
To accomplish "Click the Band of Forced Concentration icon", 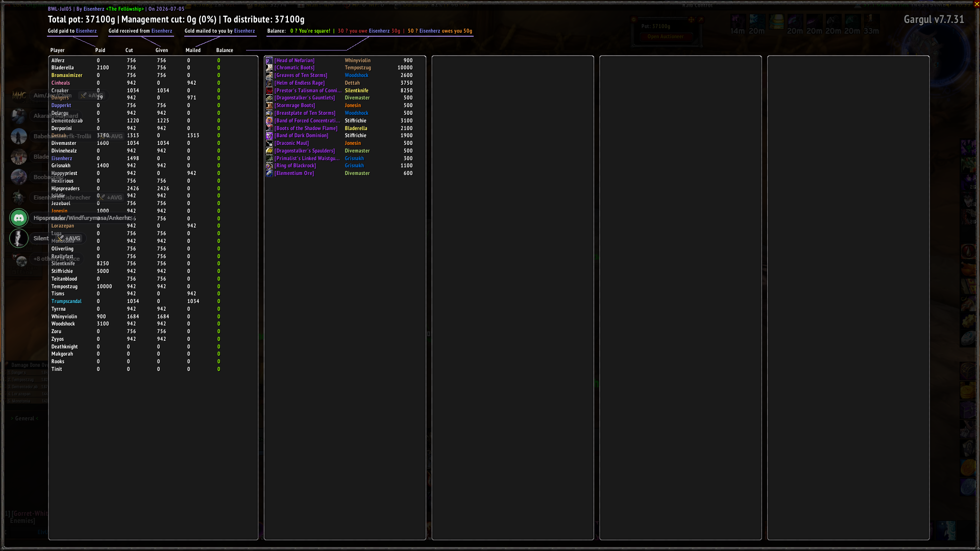I will (x=269, y=121).
